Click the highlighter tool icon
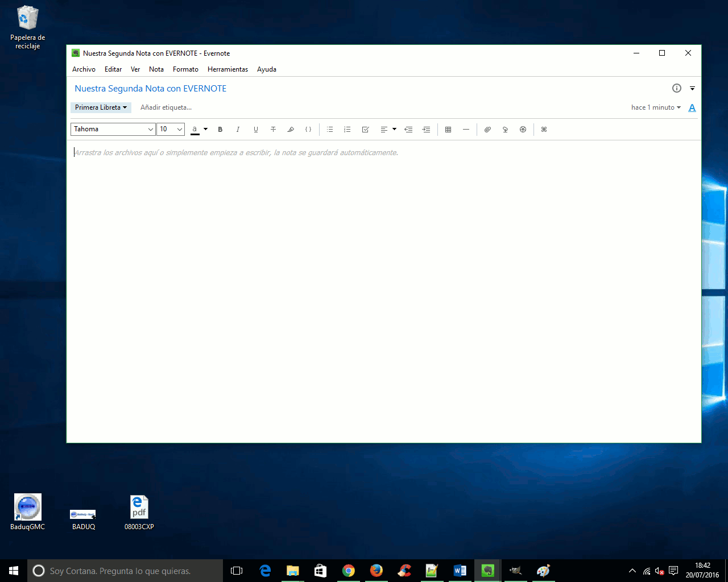This screenshot has width=728, height=582. pos(291,130)
